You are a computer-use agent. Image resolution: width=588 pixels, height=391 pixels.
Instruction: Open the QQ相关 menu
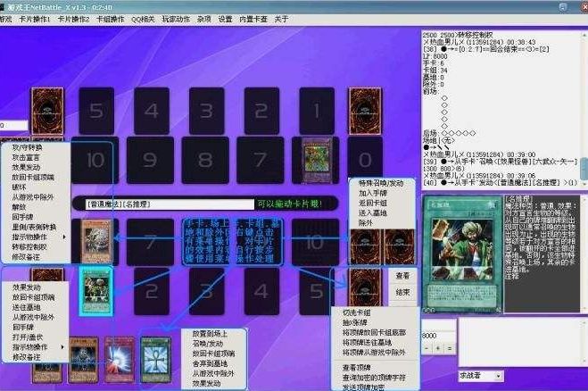pos(143,19)
